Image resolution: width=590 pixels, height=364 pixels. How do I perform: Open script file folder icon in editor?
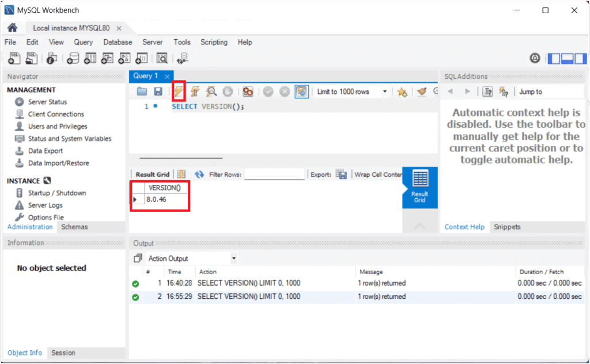point(142,92)
